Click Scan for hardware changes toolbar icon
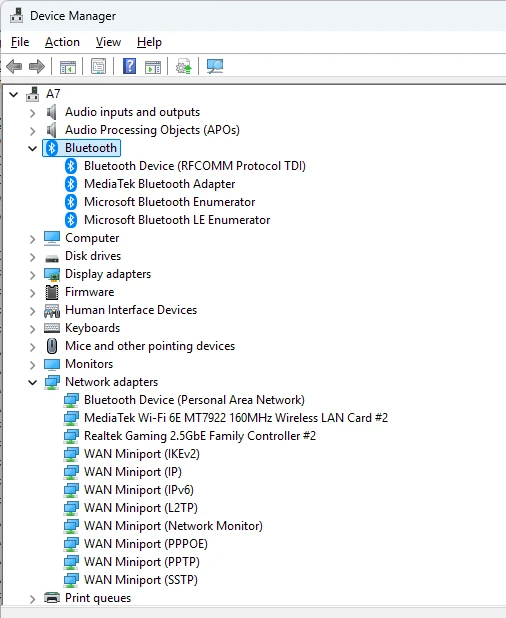This screenshot has width=506, height=618. [215, 66]
